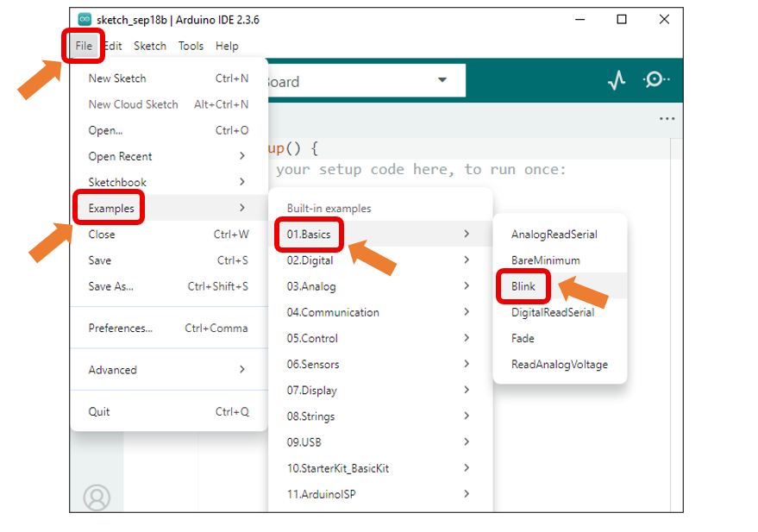The height and width of the screenshot is (532, 758).
Task: Expand the Open Recent submenu
Action: point(169,157)
